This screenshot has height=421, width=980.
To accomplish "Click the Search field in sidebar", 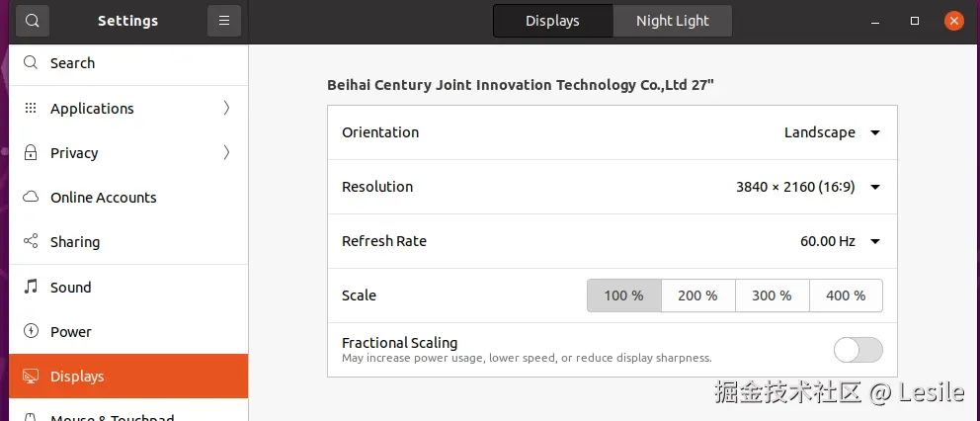I will pyautogui.click(x=128, y=63).
